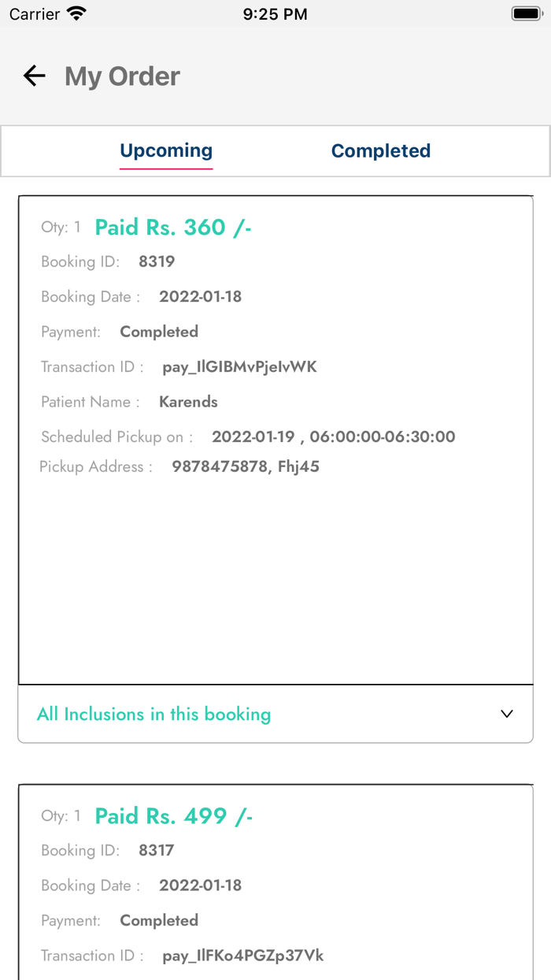Tap the Wi-Fi status icon

[x=76, y=13]
